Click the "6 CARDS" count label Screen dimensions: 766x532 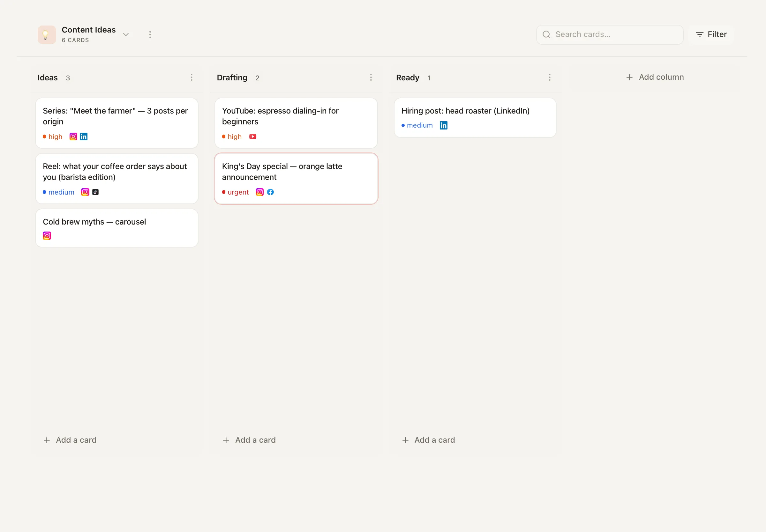[75, 40]
